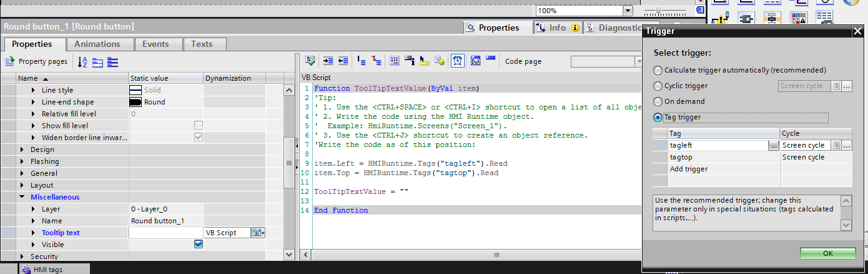Click the increase indent icon

click(328, 61)
